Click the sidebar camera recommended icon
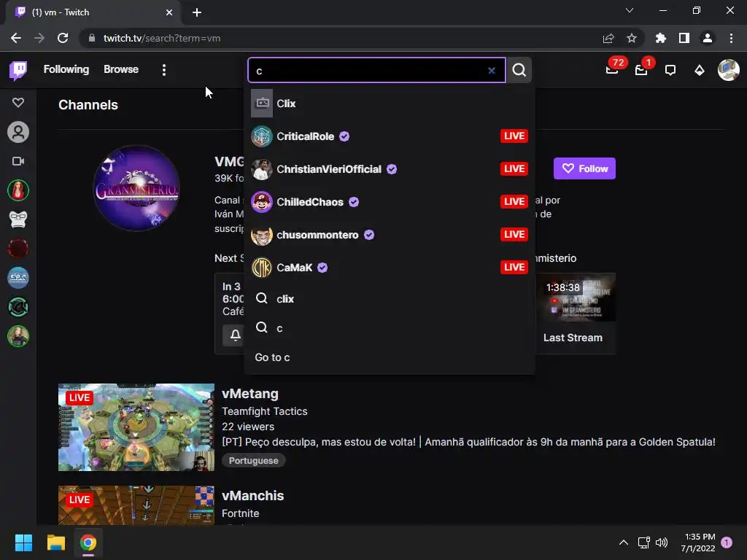 tap(18, 161)
